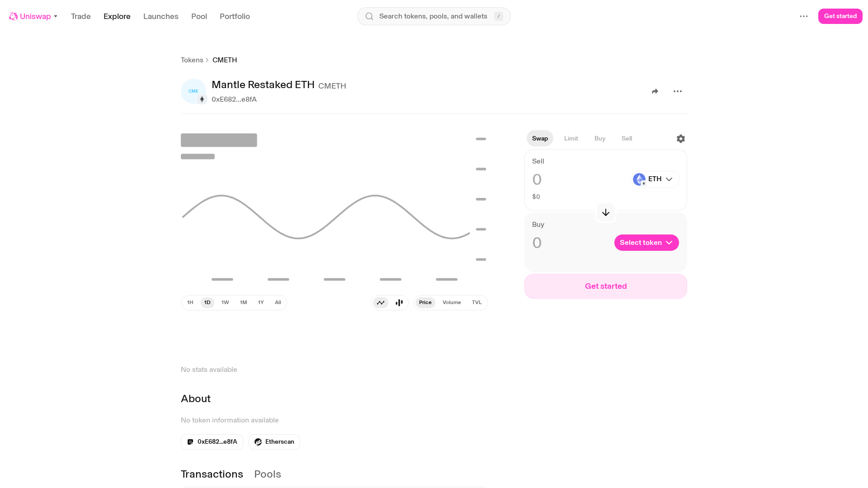The height and width of the screenshot is (488, 868).
Task: Show the Volume chart
Action: (452, 303)
